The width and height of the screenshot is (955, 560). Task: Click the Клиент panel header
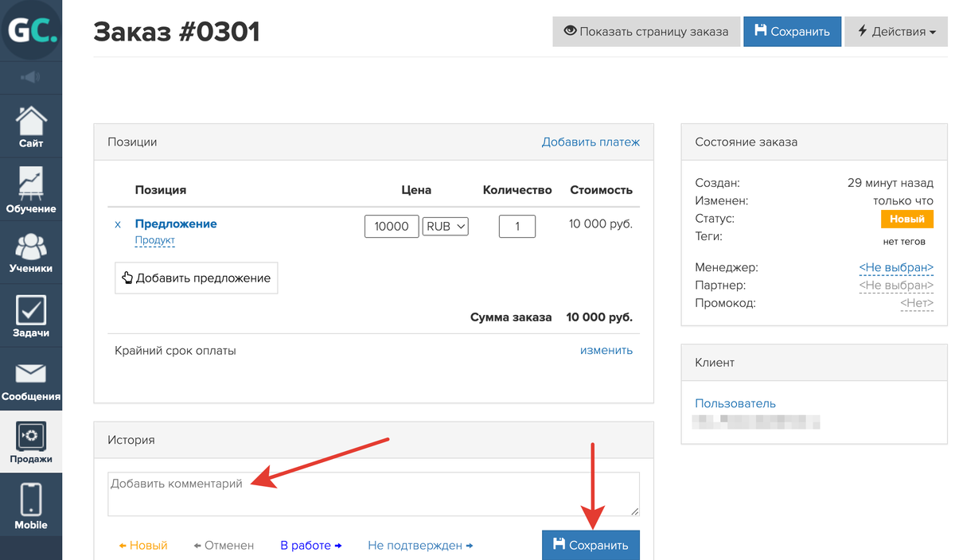(814, 362)
